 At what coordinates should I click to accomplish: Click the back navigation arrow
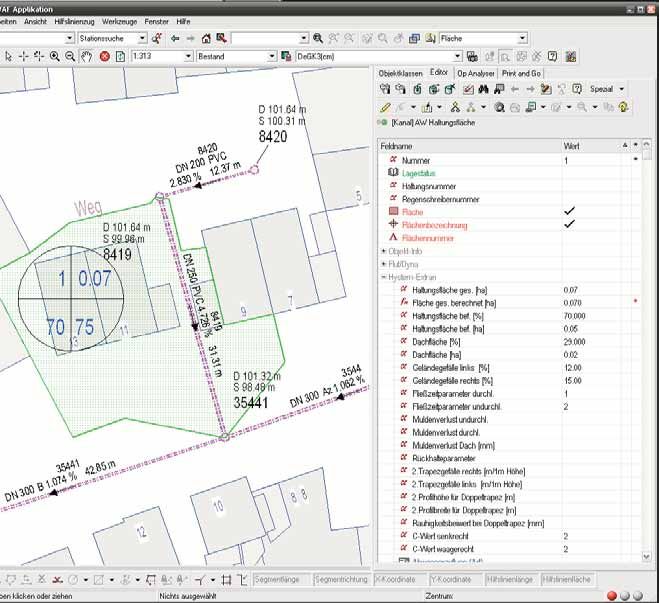point(176,38)
